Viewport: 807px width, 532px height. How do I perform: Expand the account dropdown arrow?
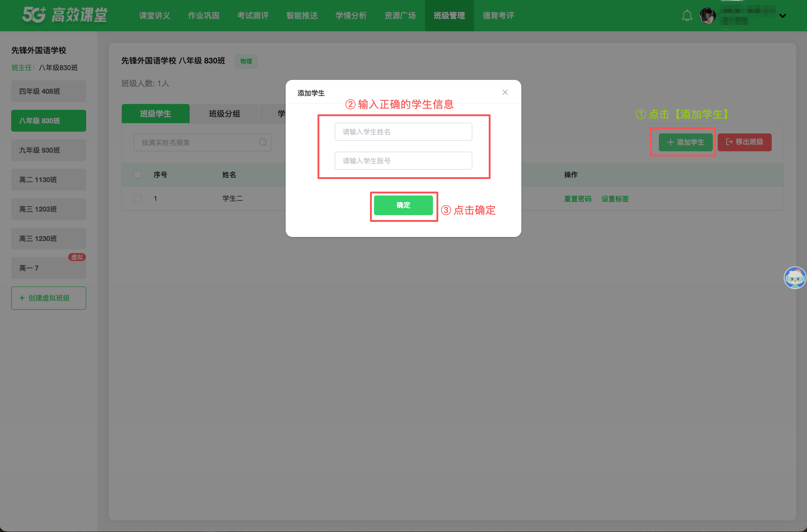coord(782,16)
